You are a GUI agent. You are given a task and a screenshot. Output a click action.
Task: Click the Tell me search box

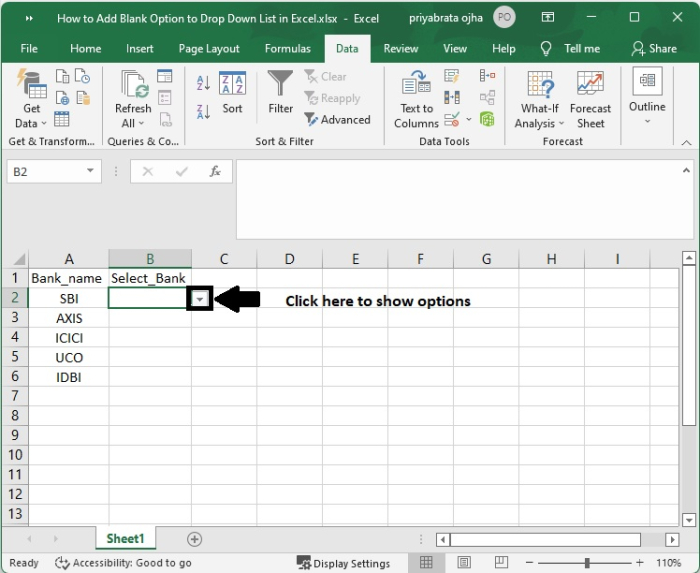click(x=570, y=49)
